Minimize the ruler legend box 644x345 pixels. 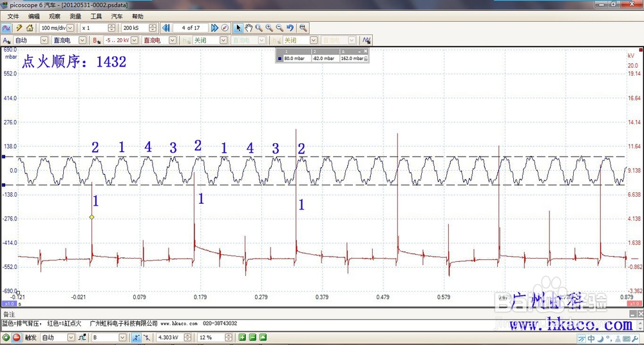click(x=360, y=52)
